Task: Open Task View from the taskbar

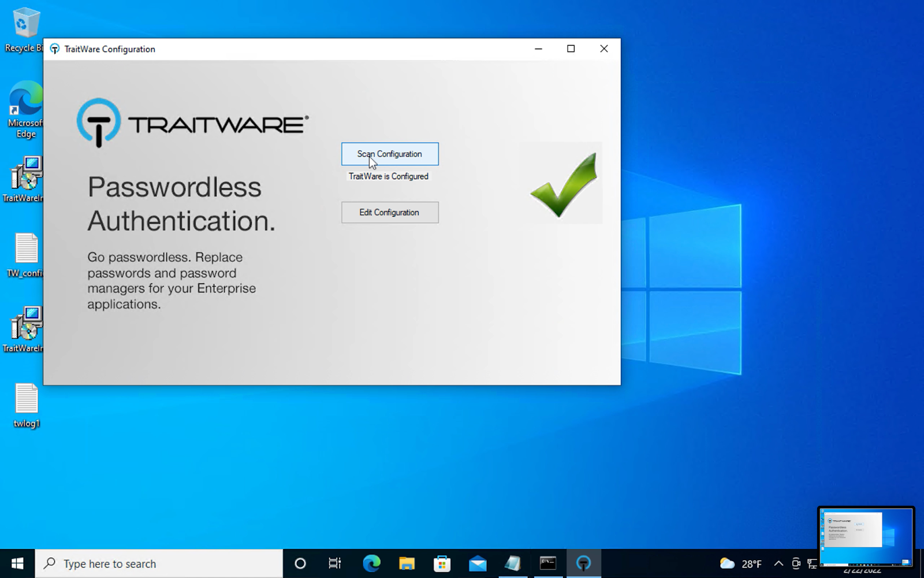Action: click(335, 564)
